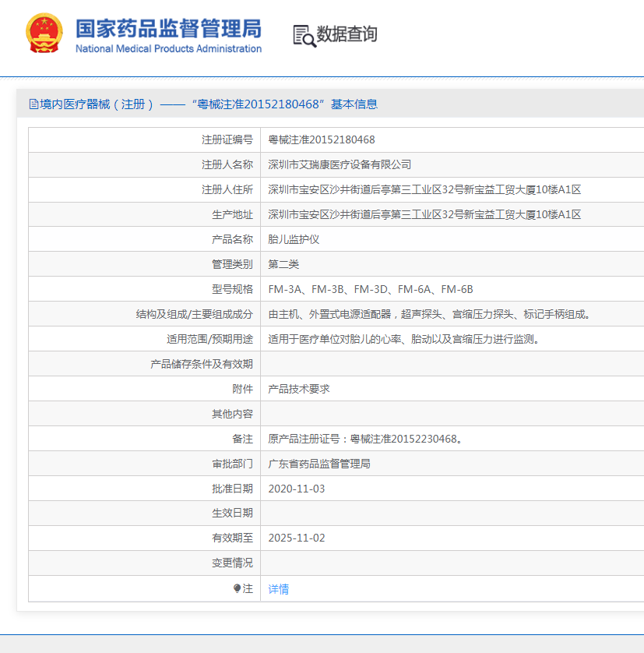Click the 生产地址 label

tap(232, 215)
